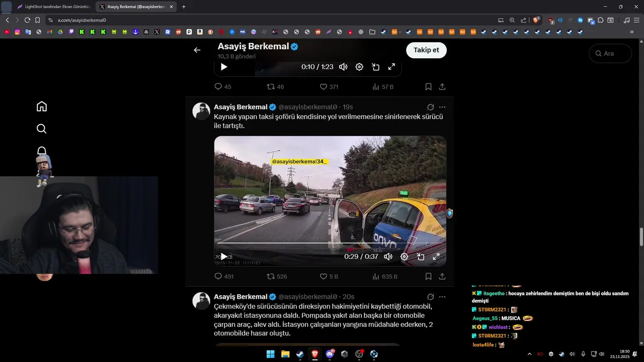Open the Twitch bookmark in bookmarks bar
The height and width of the screenshot is (362, 644).
pyautogui.click(x=71, y=32)
